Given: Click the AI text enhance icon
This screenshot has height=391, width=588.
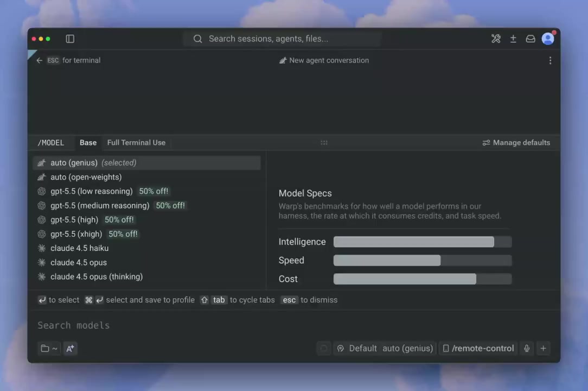Looking at the screenshot, I should [x=70, y=348].
